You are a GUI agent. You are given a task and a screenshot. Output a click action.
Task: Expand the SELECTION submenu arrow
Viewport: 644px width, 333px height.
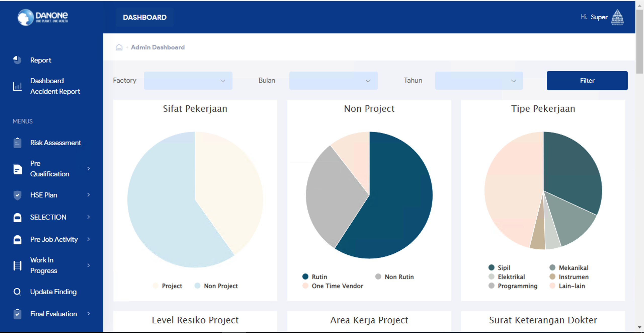pos(89,217)
